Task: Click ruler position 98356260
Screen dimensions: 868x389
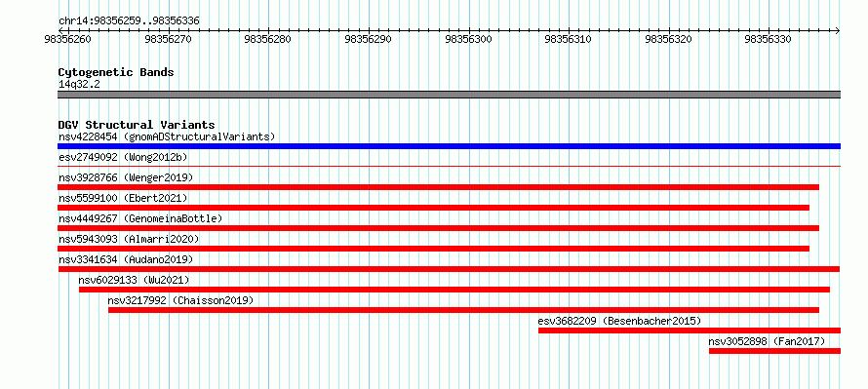Action: tap(67, 40)
